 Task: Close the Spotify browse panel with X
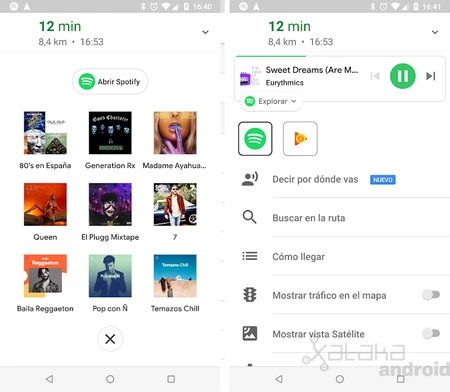[x=110, y=339]
